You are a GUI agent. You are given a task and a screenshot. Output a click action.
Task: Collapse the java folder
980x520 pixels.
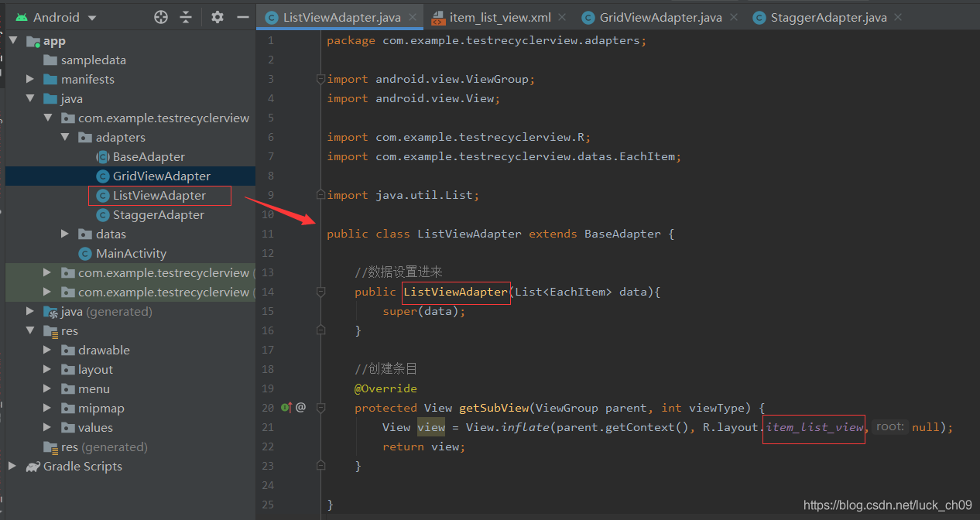click(30, 98)
